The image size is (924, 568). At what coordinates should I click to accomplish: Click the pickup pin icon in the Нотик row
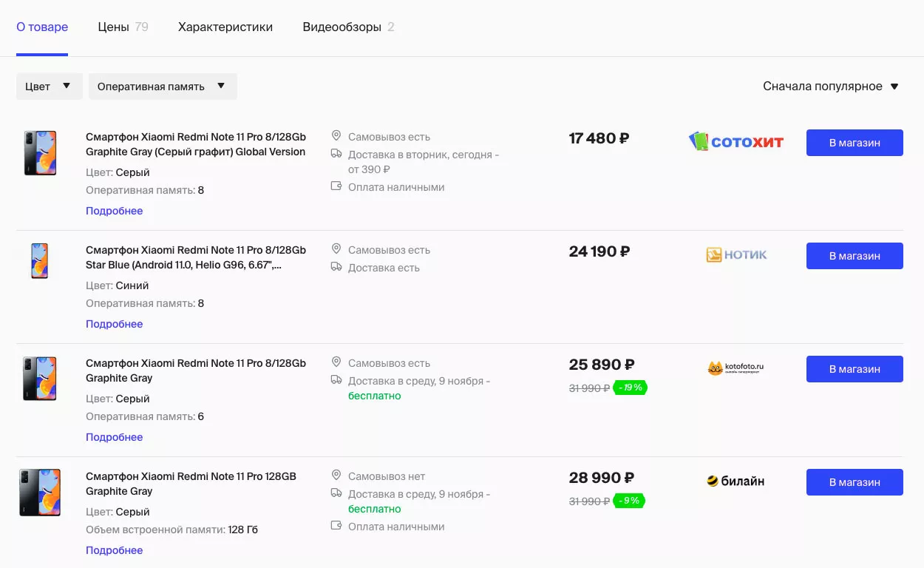pos(336,249)
